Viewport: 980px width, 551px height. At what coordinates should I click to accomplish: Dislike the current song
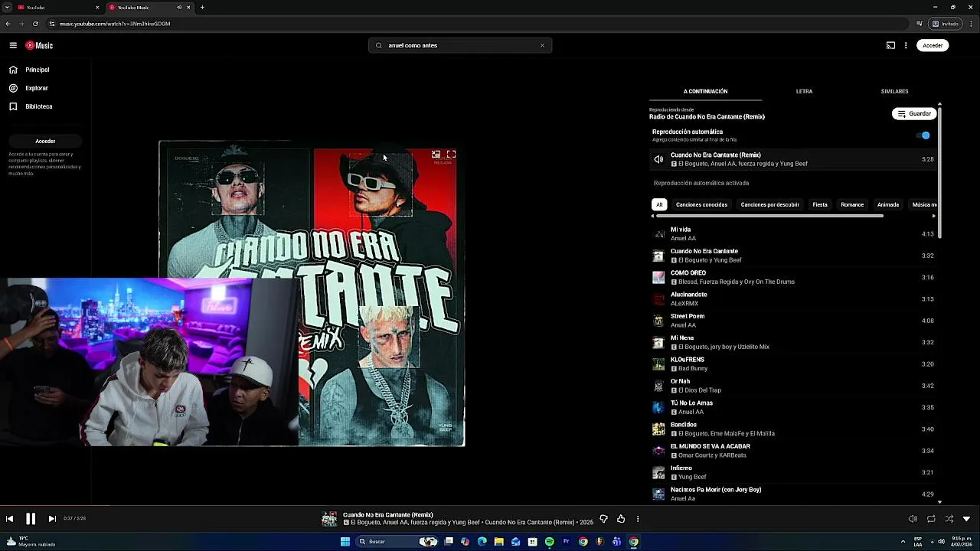[x=603, y=519]
